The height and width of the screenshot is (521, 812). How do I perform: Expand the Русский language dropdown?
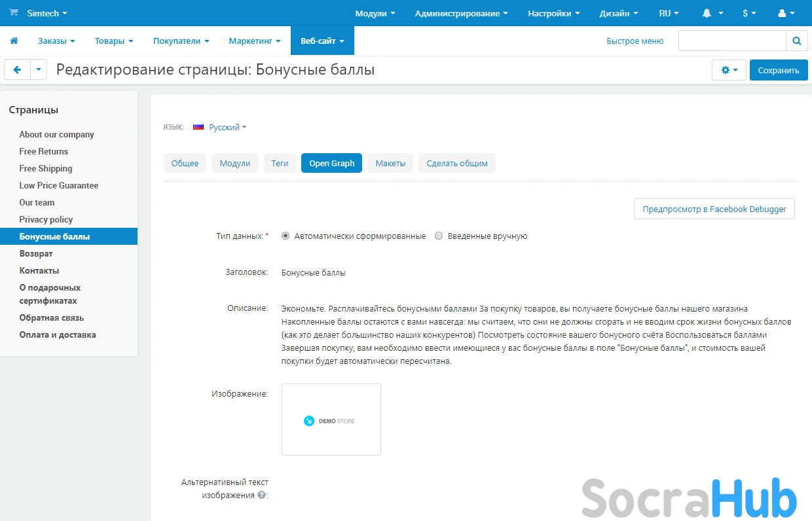pyautogui.click(x=220, y=127)
